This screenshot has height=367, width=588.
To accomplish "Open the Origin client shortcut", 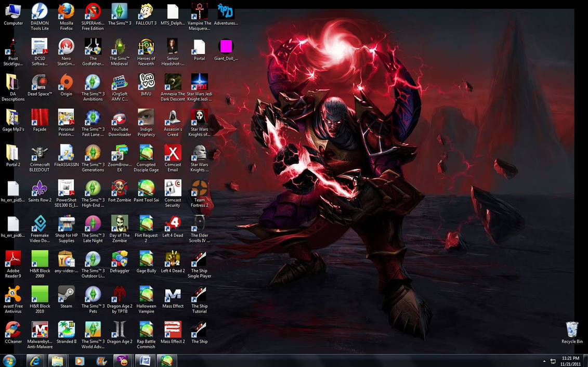I will point(67,85).
